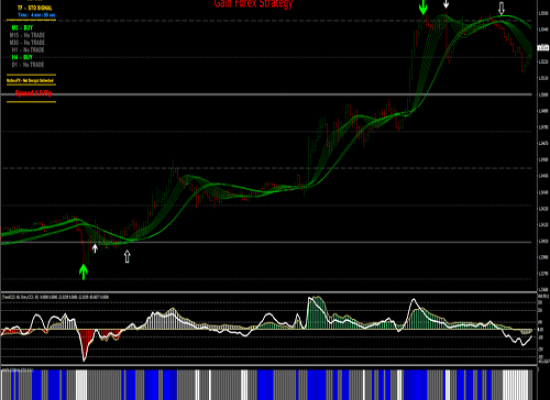The image size is (550, 400).
Task: Click the current price tag on price axis
Action: [x=543, y=47]
